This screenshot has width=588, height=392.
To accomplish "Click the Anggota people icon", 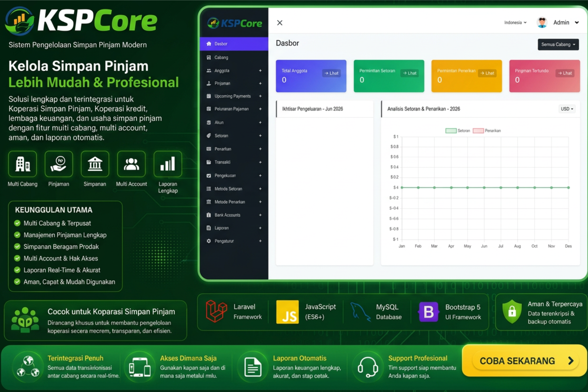I will coord(209,70).
